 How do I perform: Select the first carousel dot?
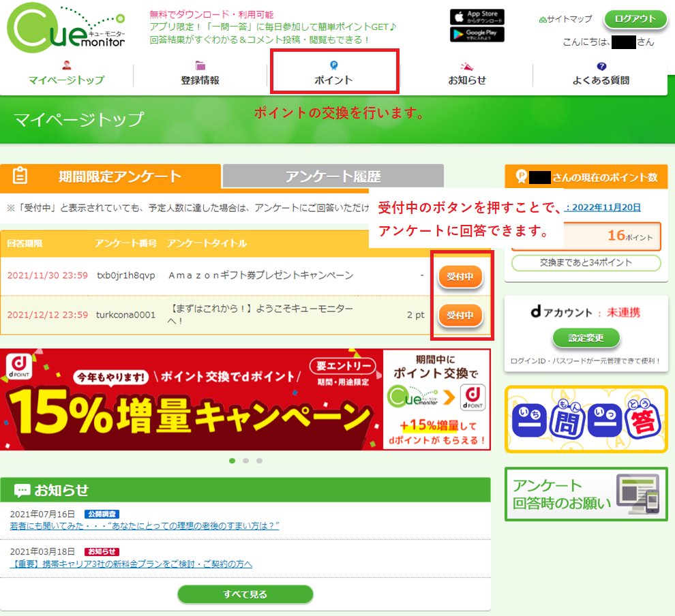pos(232,461)
